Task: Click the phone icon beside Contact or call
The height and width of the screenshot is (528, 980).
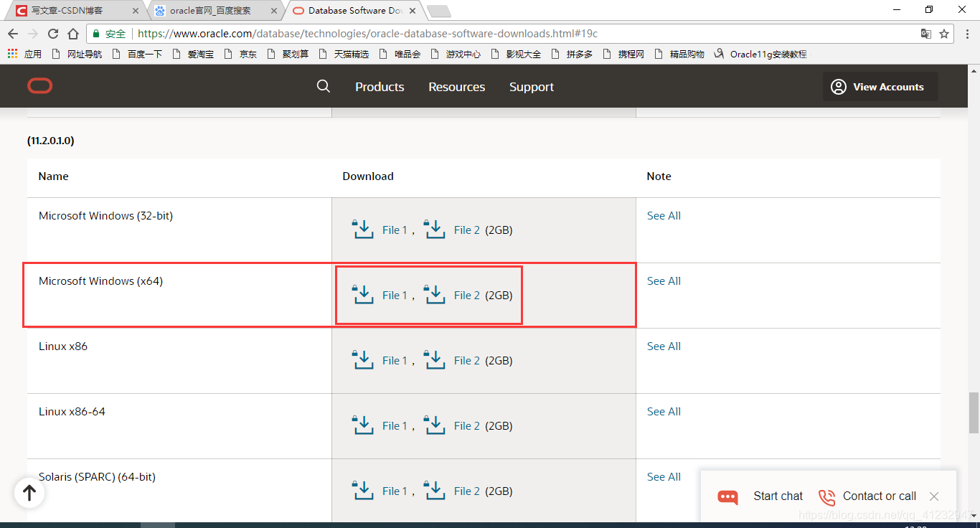Action: (826, 496)
